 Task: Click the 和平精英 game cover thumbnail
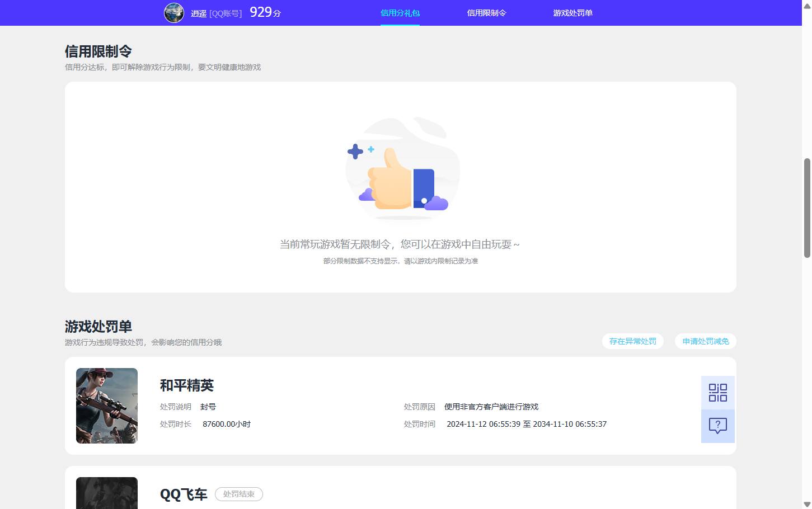[x=106, y=406]
